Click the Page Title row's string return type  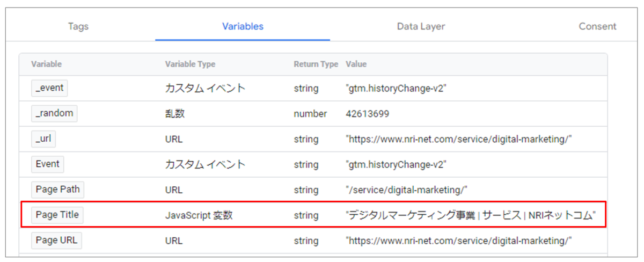coord(306,215)
